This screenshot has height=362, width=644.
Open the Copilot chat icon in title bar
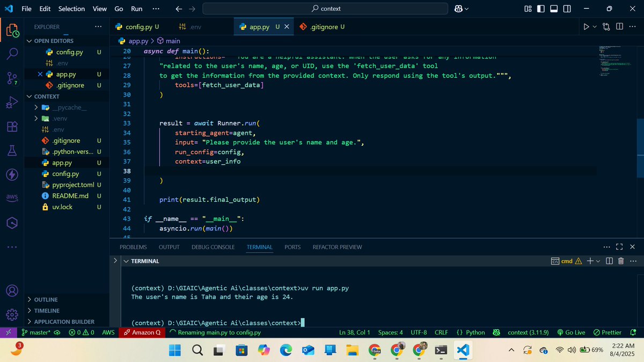pos(459,9)
